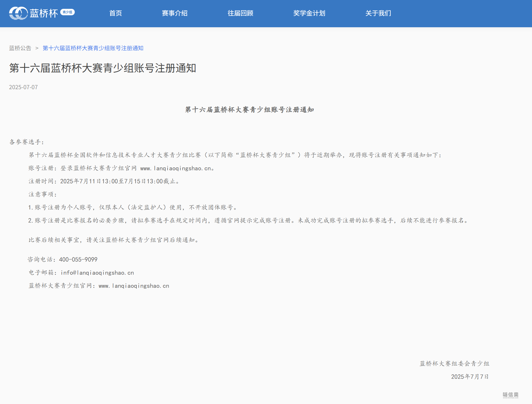Click the 注册时间 line with dates
532x404 pixels.
pyautogui.click(x=104, y=181)
